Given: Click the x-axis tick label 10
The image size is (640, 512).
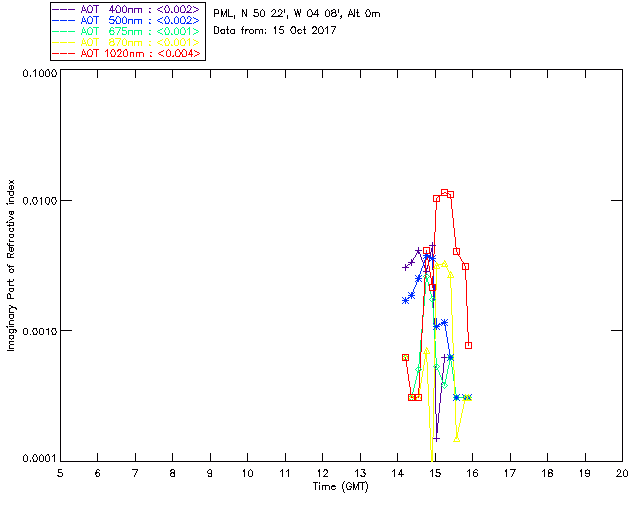Looking at the screenshot, I should click(x=248, y=473).
